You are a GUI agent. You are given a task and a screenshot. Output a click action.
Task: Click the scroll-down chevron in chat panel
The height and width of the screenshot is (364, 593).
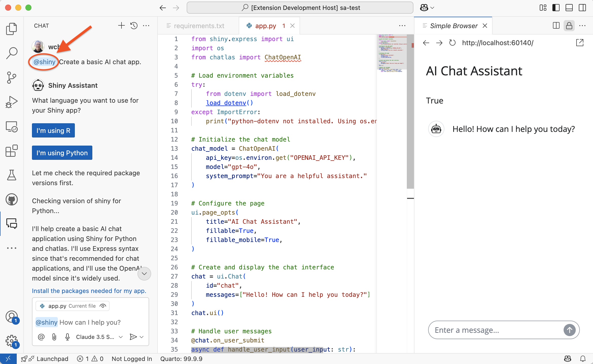pos(144,273)
